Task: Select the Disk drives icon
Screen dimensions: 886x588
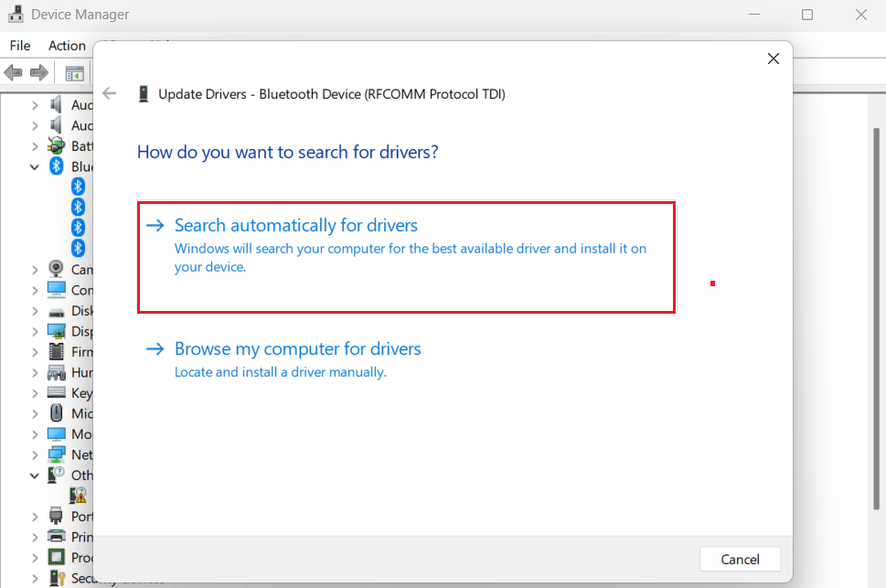Action: tap(56, 312)
